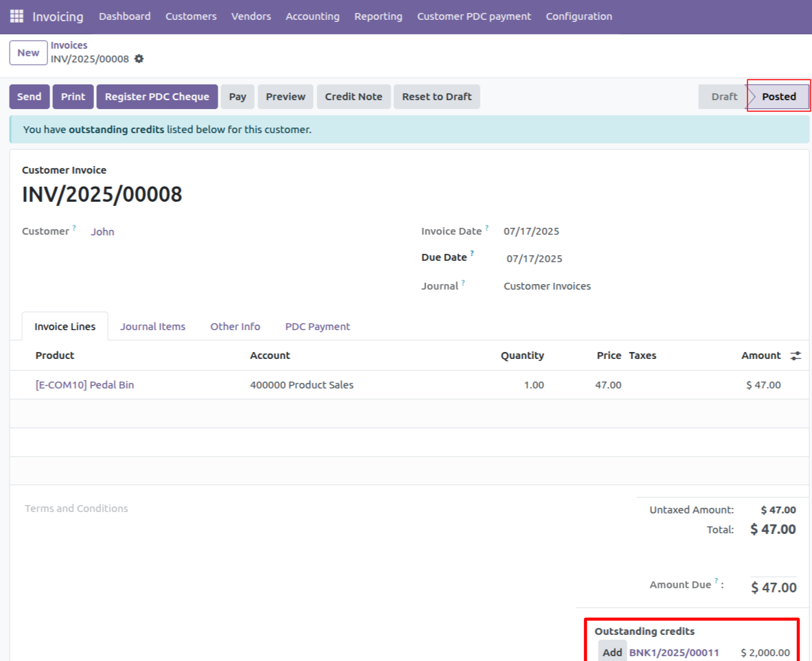Open the Accounting menu
812x661 pixels.
coord(313,16)
